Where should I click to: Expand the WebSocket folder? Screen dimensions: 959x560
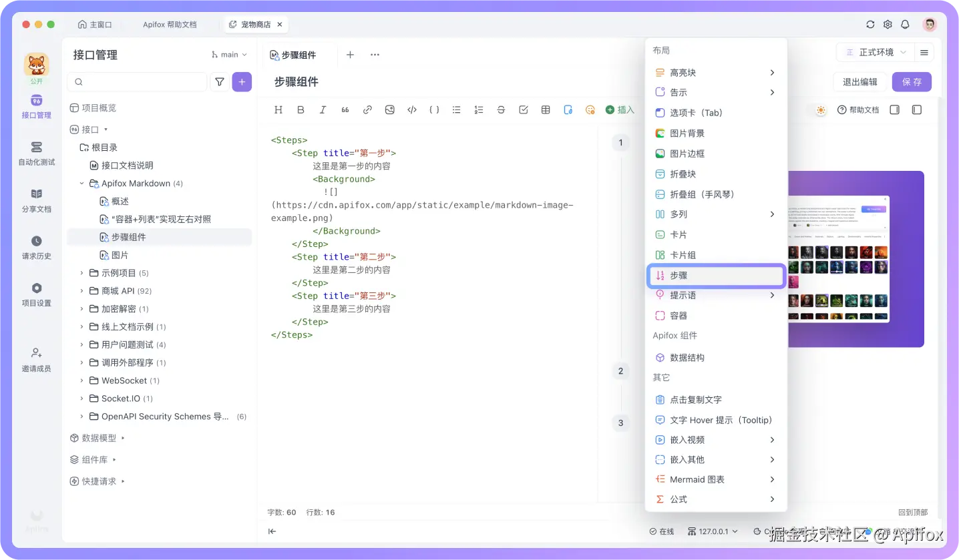coord(81,380)
